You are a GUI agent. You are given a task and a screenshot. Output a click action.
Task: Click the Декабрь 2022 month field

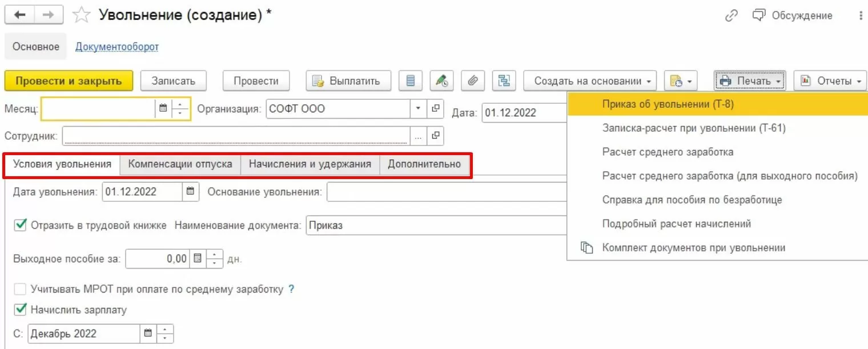coord(84,334)
